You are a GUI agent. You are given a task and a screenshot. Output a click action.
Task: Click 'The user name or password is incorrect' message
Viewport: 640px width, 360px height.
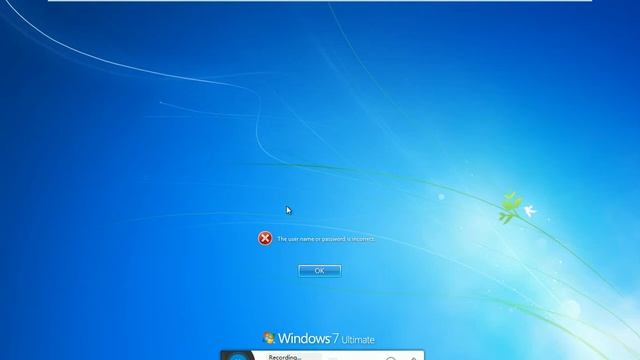click(326, 239)
